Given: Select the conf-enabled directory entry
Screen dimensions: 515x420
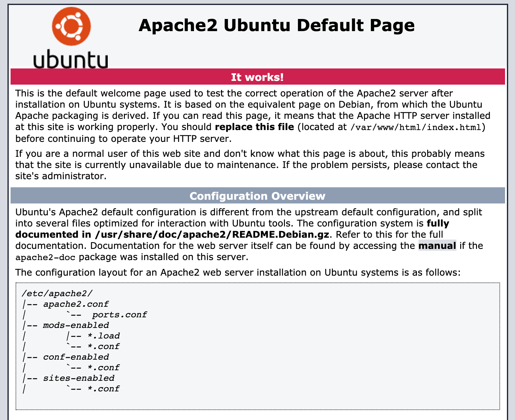Looking at the screenshot, I should click(x=75, y=357).
